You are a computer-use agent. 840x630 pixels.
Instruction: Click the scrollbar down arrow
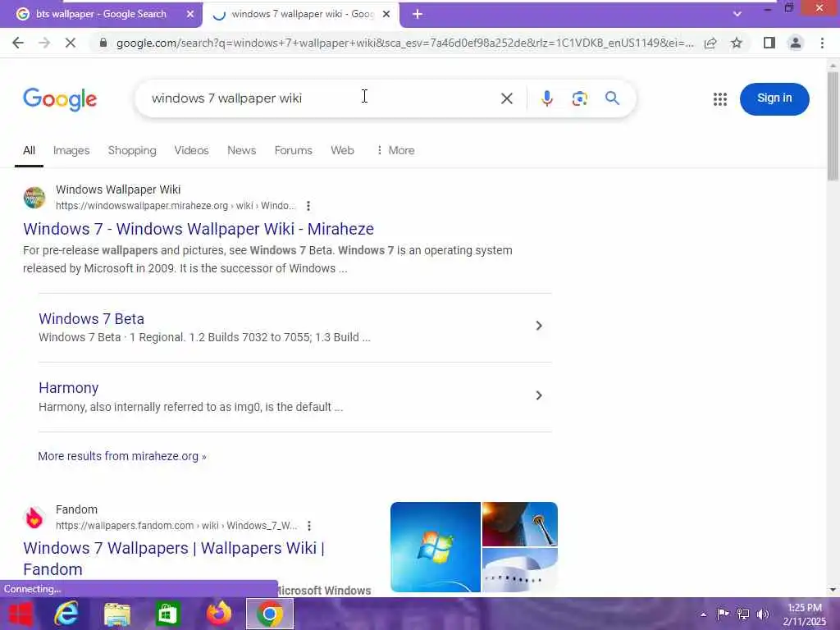(833, 590)
